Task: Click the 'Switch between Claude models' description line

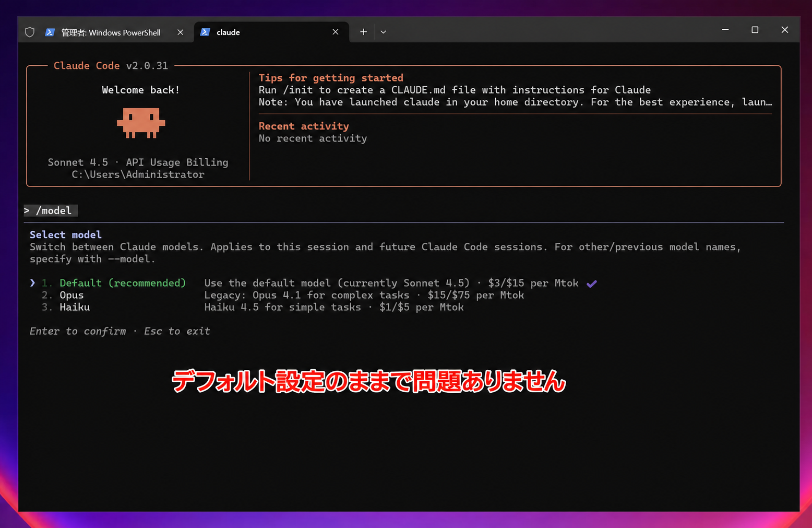Action: [385, 247]
